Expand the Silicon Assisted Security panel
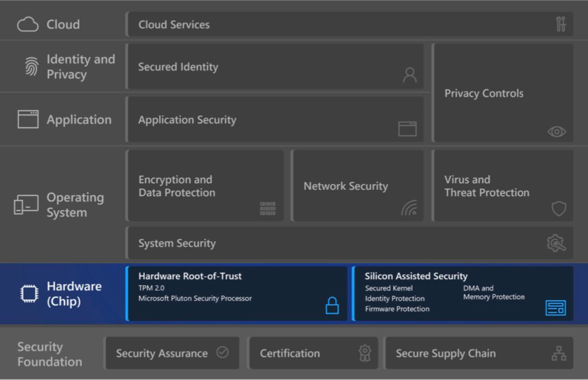Screen dimensions: 588x380 [465, 293]
